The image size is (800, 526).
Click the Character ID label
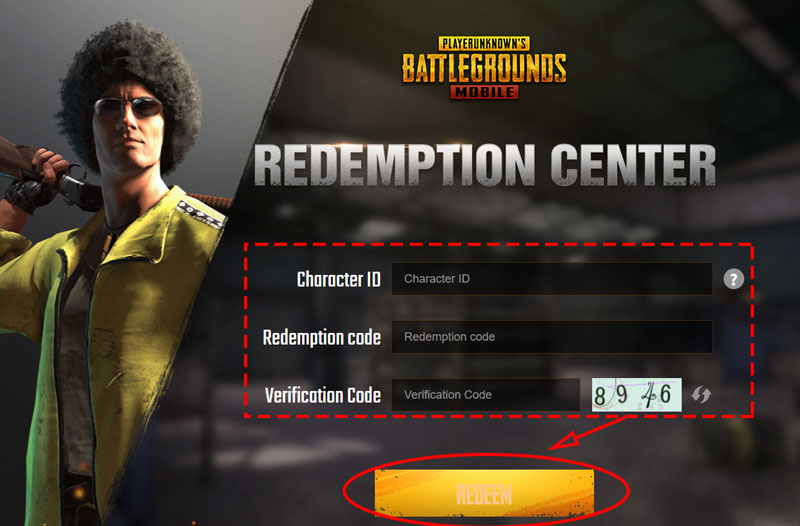(339, 279)
